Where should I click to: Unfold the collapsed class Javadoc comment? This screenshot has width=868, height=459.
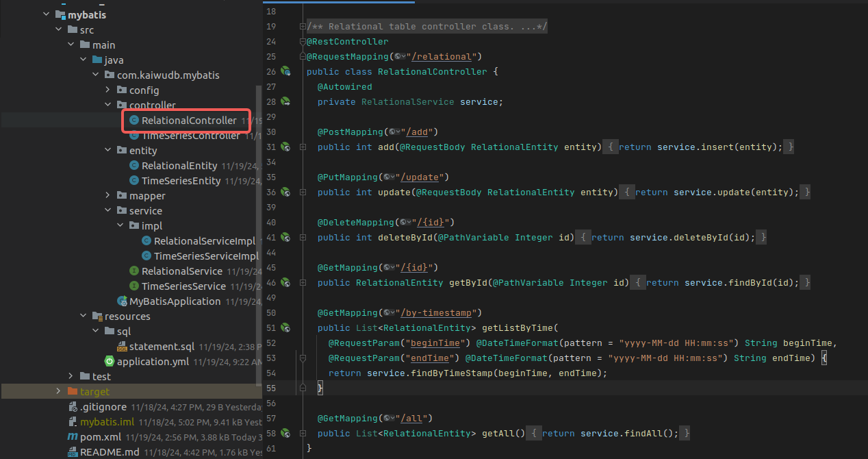pos(303,27)
